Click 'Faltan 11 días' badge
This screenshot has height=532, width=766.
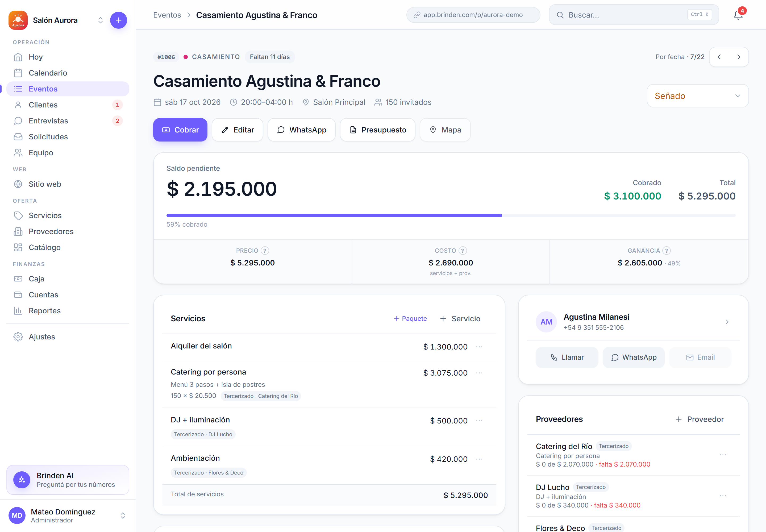point(270,57)
